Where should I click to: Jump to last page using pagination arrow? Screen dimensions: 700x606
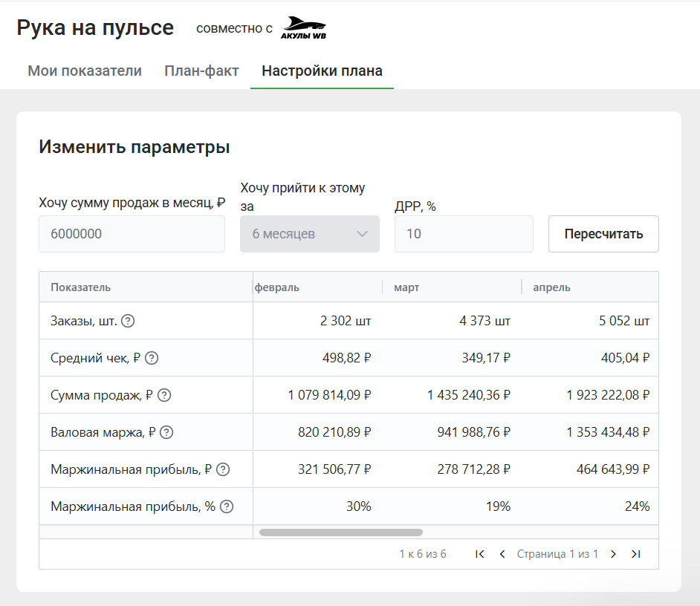635,553
